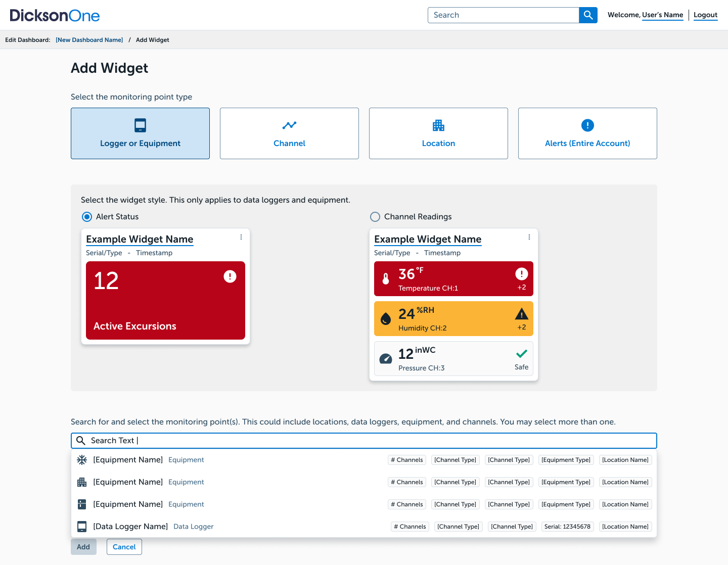Click the Humidity CH:2 reading tile
Viewport: 728px width, 565px height.
453,318
